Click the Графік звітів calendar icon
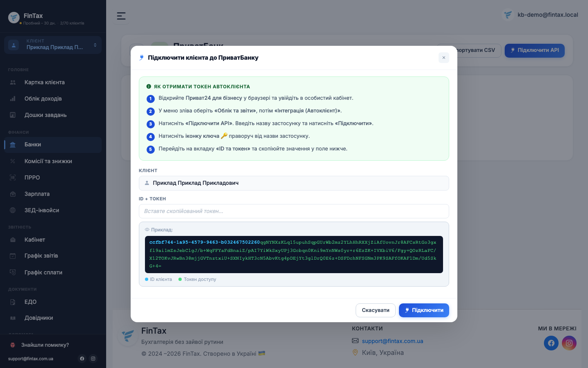The width and height of the screenshot is (588, 368). (x=13, y=256)
